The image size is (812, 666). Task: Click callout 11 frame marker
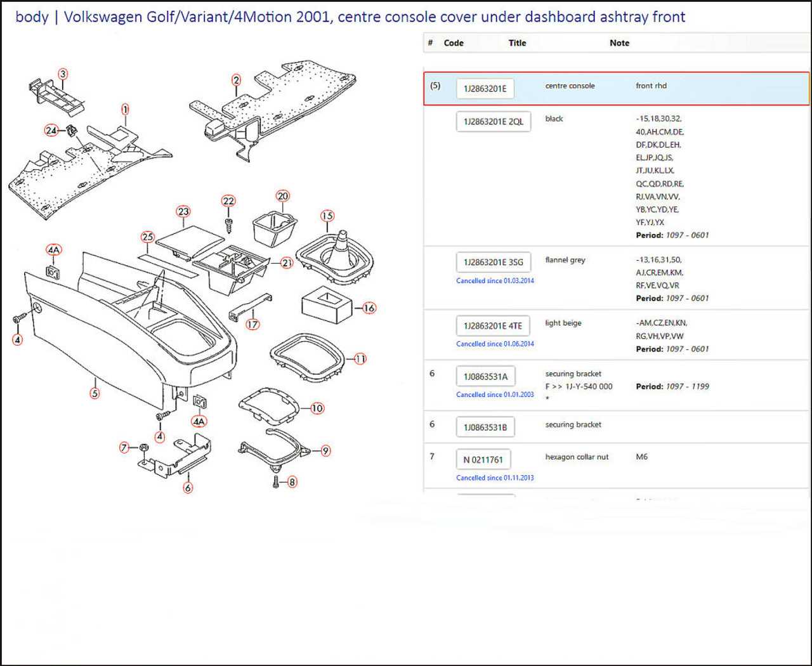(360, 359)
